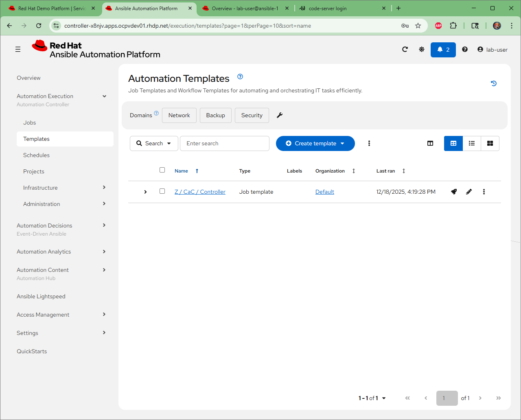Image resolution: width=521 pixels, height=420 pixels.
Task: Toggle the hamburger navigation menu
Action: [18, 49]
